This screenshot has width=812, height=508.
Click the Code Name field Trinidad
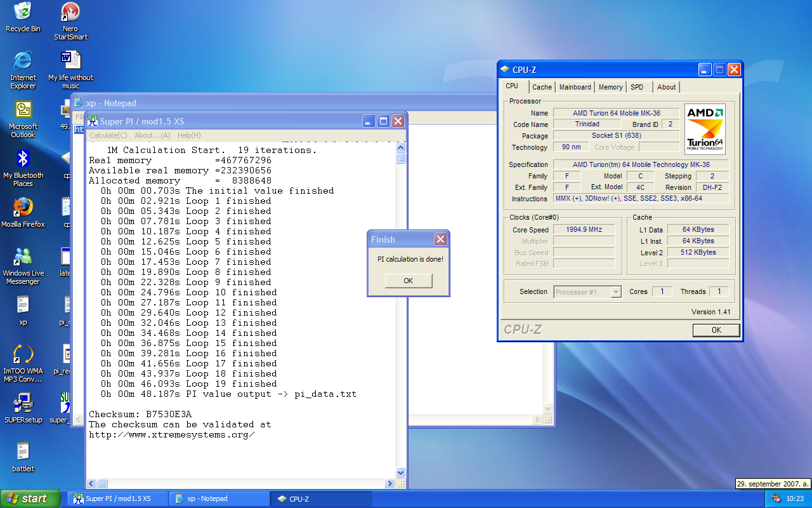[x=587, y=124]
